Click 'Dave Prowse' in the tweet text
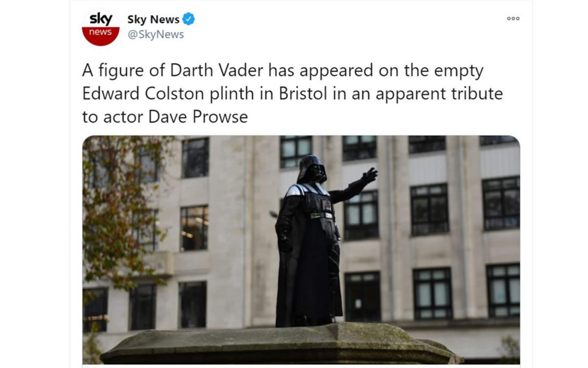 click(198, 116)
